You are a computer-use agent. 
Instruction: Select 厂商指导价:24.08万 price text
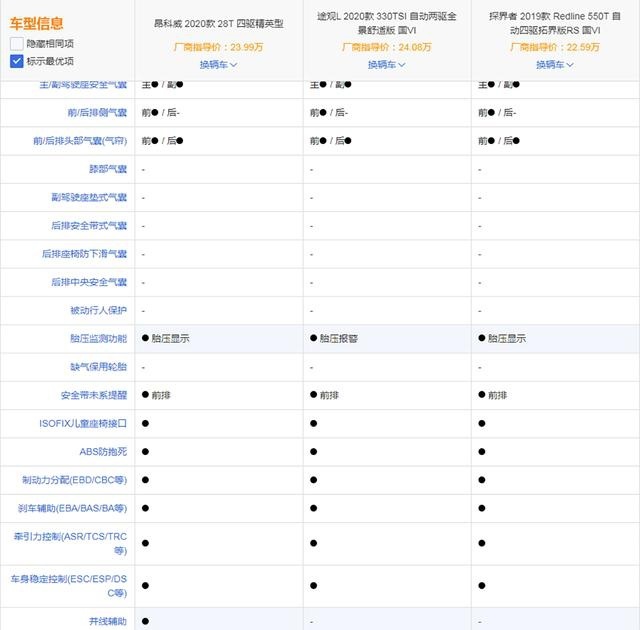click(x=387, y=47)
